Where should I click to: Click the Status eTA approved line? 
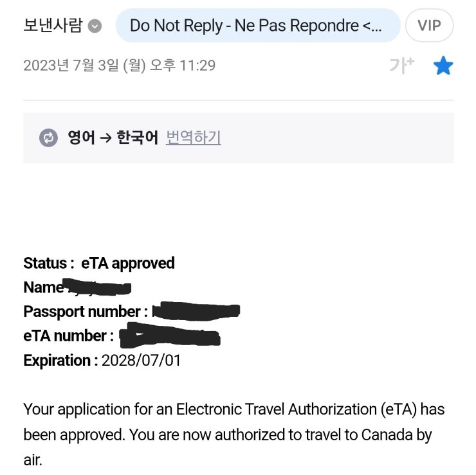pyautogui.click(x=99, y=263)
